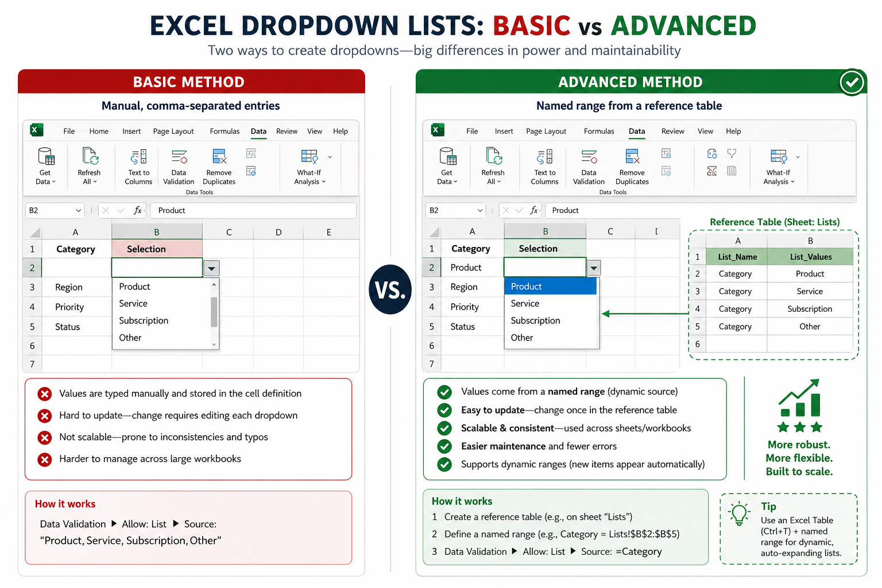The height and width of the screenshot is (588, 882).
Task: Open Data Validation in Advanced Method ribbon
Action: point(589,167)
